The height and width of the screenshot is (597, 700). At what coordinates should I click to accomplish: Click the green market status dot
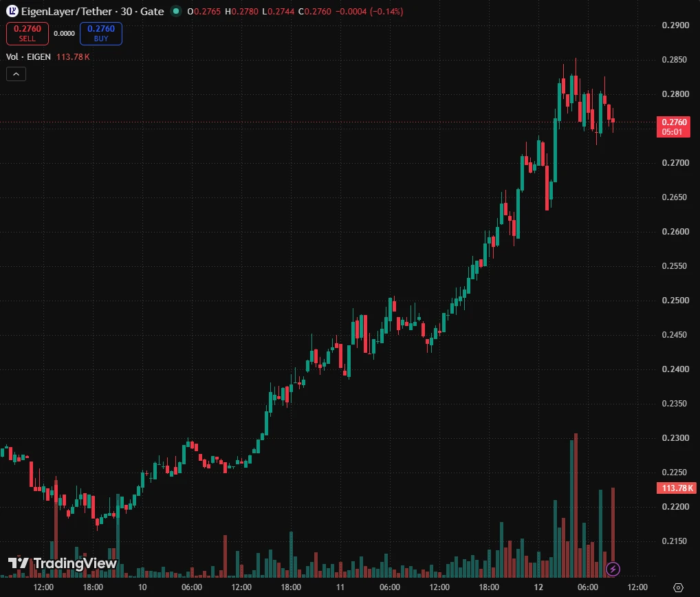pyautogui.click(x=176, y=11)
